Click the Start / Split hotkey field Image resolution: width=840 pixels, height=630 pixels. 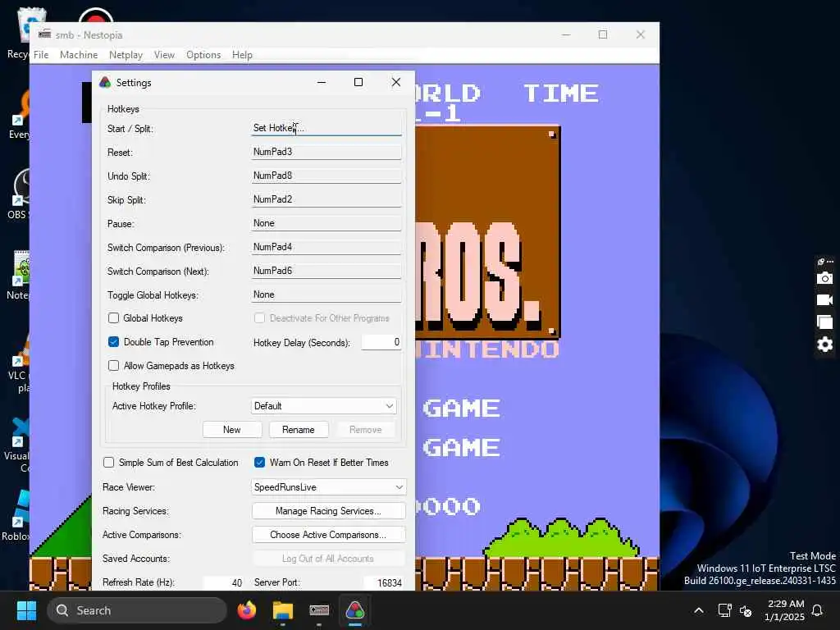coord(326,128)
